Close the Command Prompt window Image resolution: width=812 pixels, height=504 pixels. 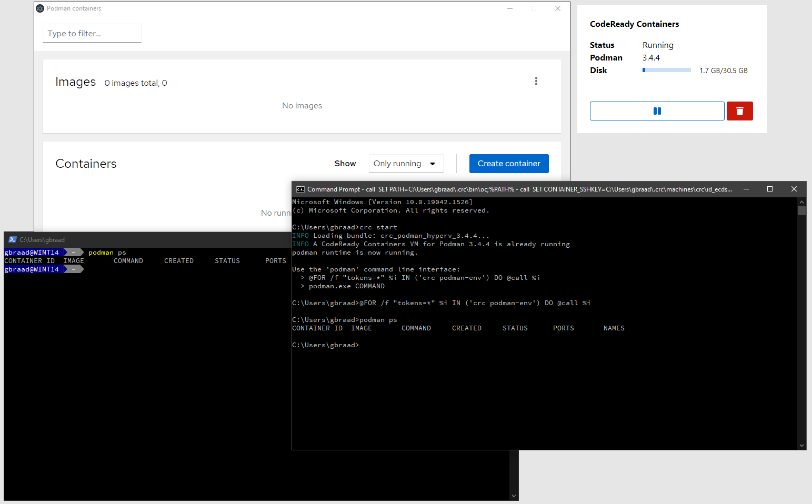pyautogui.click(x=794, y=189)
